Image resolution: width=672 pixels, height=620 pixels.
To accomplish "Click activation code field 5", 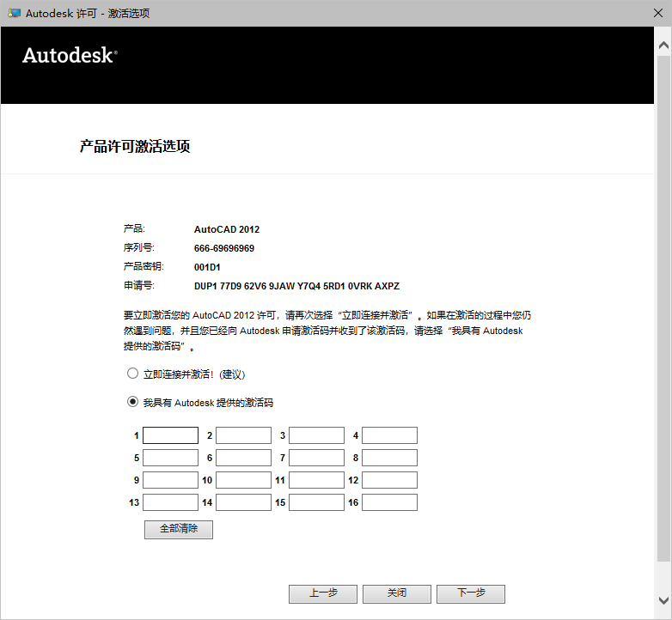I will 170,458.
